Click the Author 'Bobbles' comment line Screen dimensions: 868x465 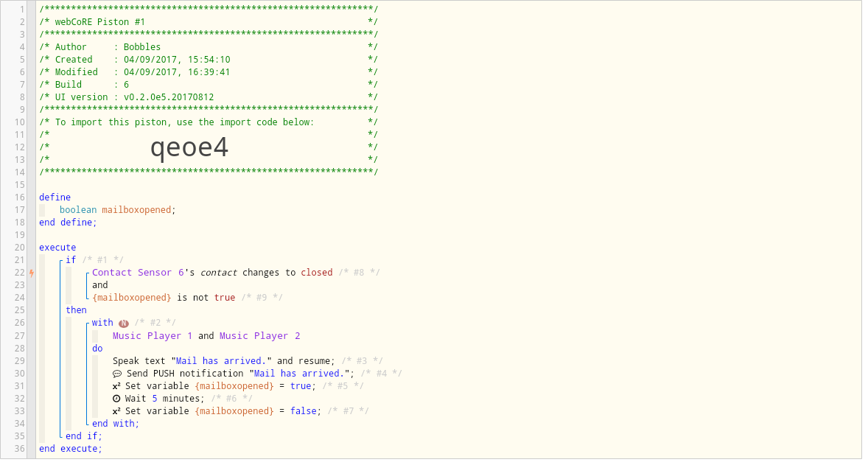(209, 48)
